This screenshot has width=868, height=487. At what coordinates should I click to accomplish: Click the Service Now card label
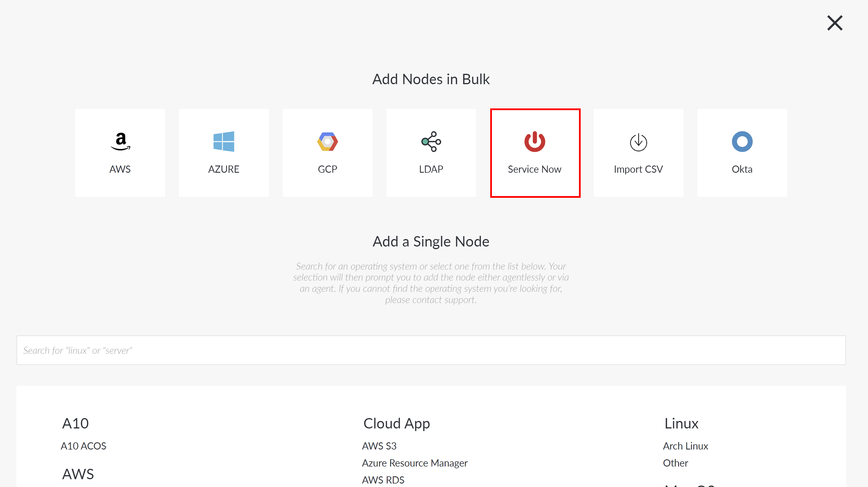coord(535,169)
